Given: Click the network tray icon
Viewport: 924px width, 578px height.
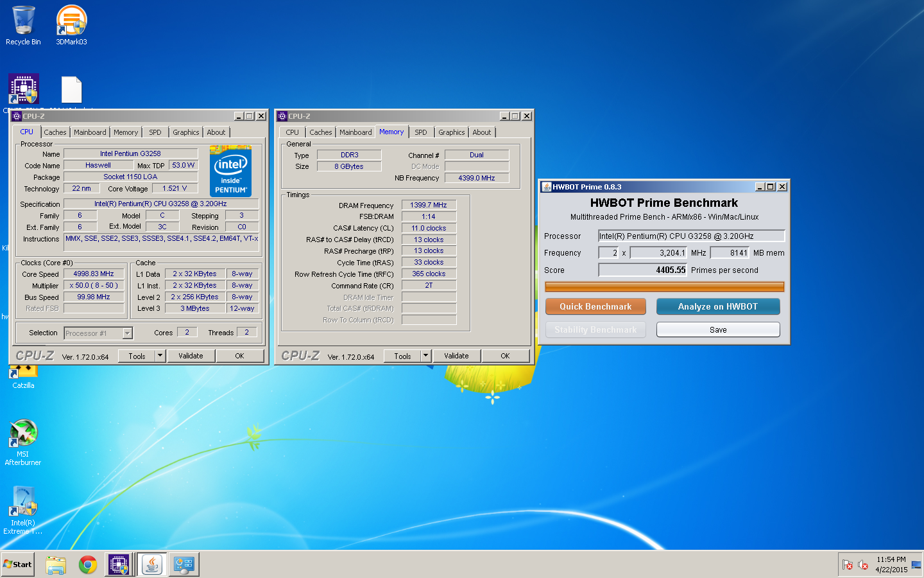Looking at the screenshot, I should 916,565.
